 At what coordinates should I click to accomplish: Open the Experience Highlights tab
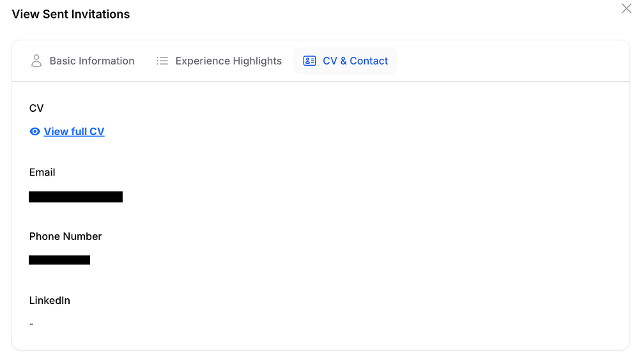(219, 61)
